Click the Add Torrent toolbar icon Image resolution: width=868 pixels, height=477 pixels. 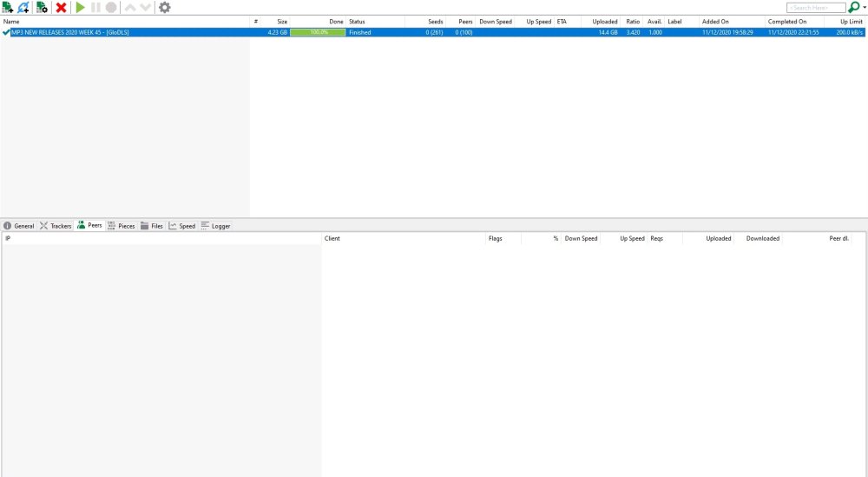click(x=8, y=7)
